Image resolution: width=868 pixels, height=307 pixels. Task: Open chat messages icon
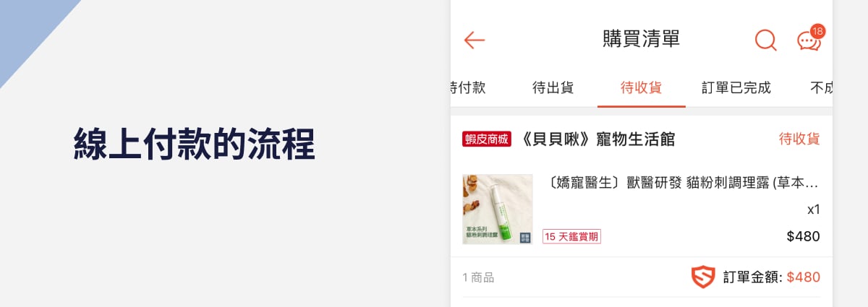coord(809,42)
